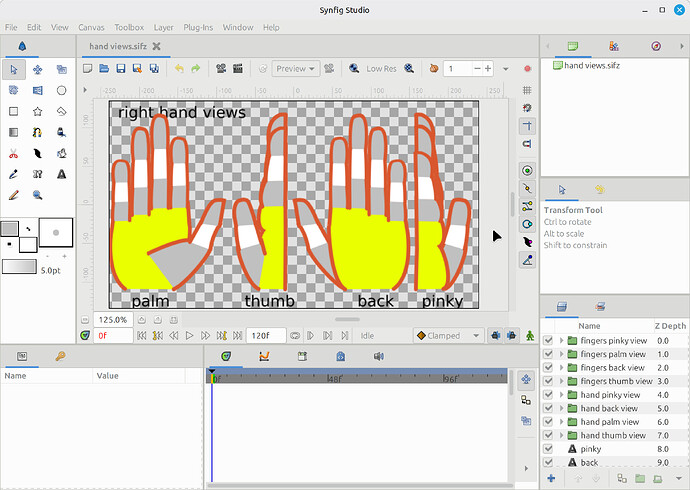
Task: Click the current frame 0f field
Action: (113, 336)
